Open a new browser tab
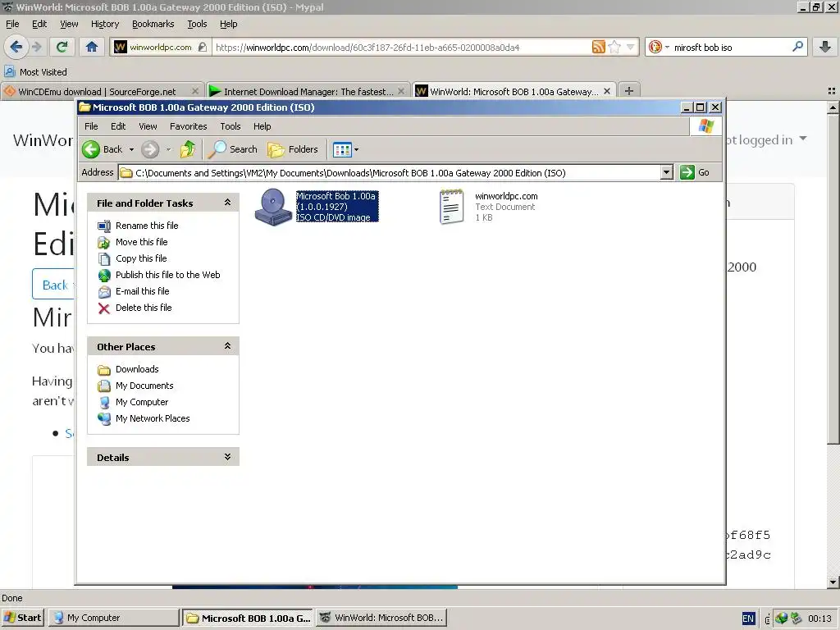The height and width of the screenshot is (630, 840). 629,91
